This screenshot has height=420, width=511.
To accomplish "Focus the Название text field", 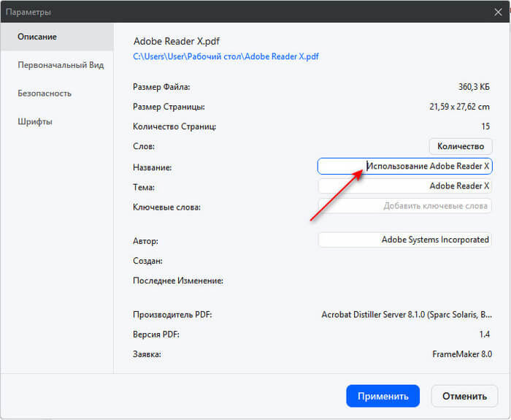I will 404,167.
